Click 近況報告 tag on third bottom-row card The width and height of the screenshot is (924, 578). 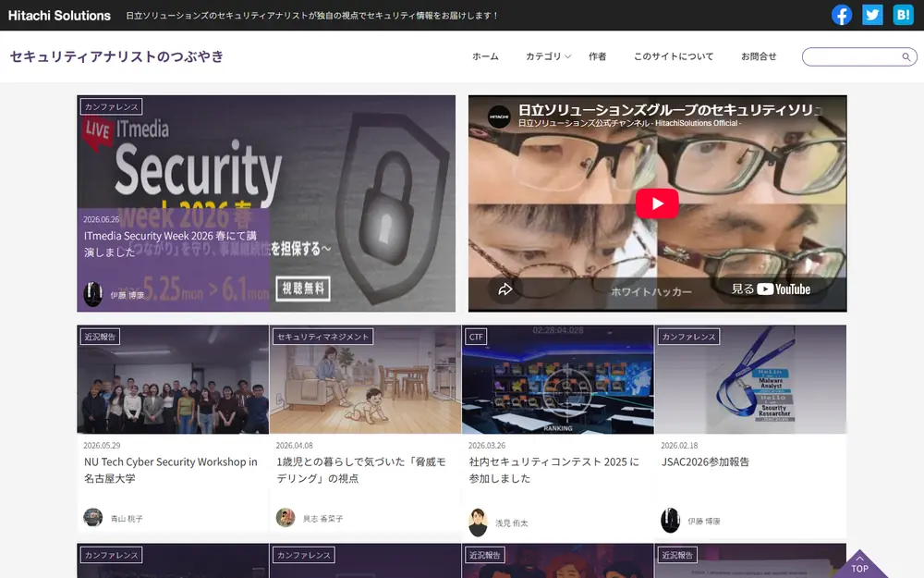pos(485,555)
